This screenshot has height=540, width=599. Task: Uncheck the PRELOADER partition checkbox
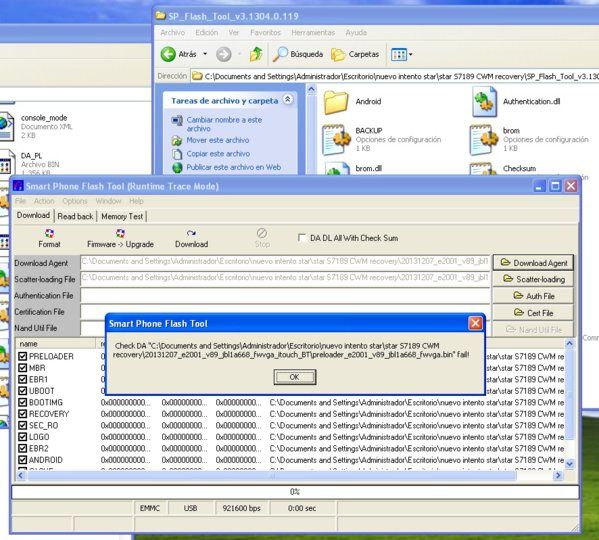23,356
